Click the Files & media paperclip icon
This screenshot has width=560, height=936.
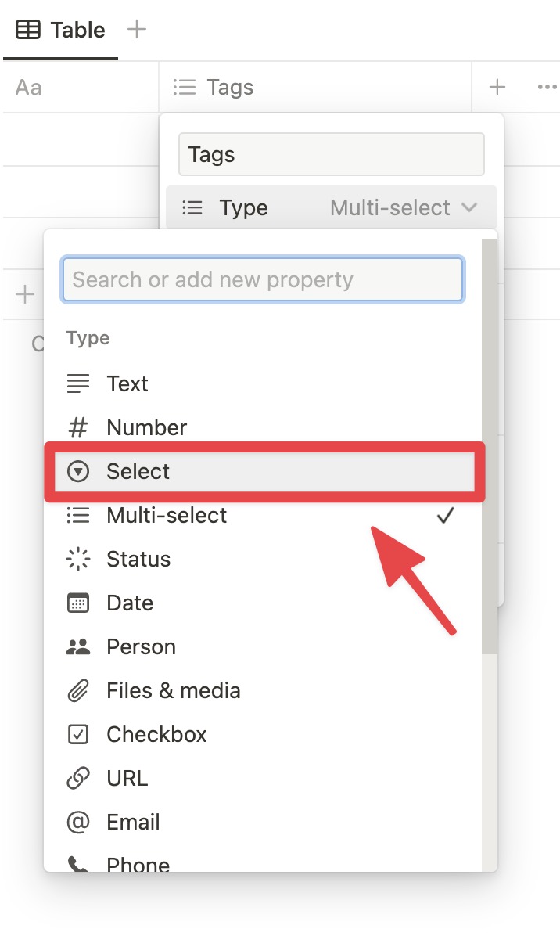pos(78,691)
